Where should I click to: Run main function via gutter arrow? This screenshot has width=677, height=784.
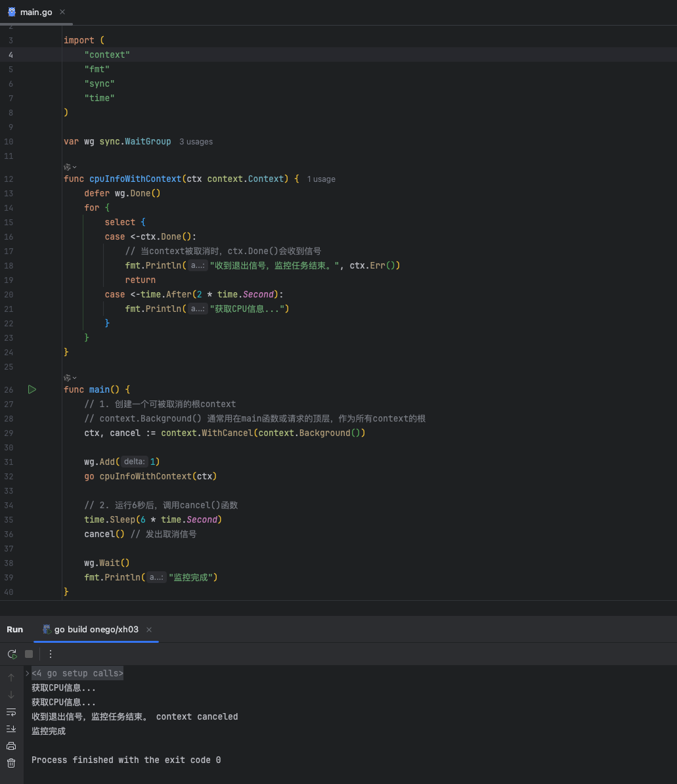click(x=32, y=389)
